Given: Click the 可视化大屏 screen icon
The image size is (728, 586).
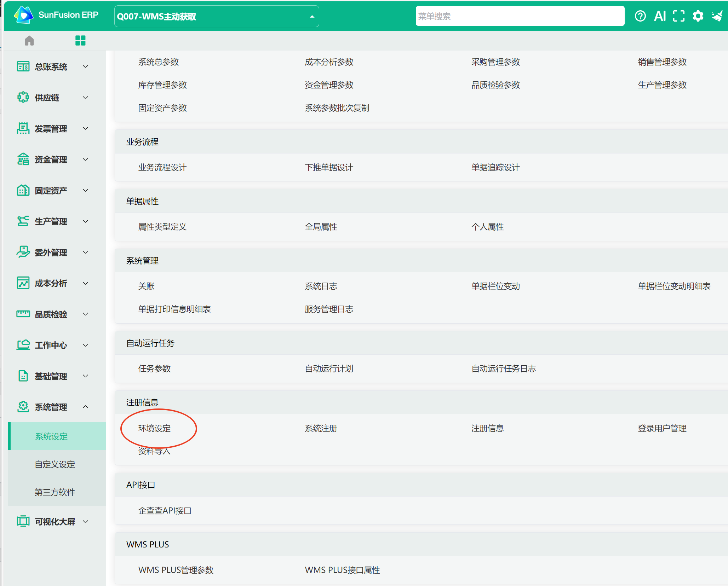Looking at the screenshot, I should [23, 521].
